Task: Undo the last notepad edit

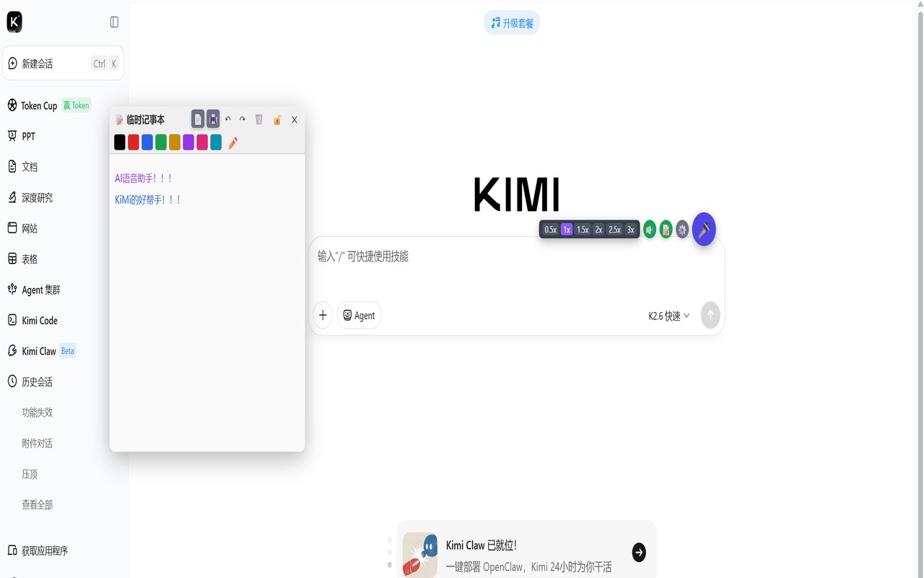Action: pyautogui.click(x=228, y=119)
